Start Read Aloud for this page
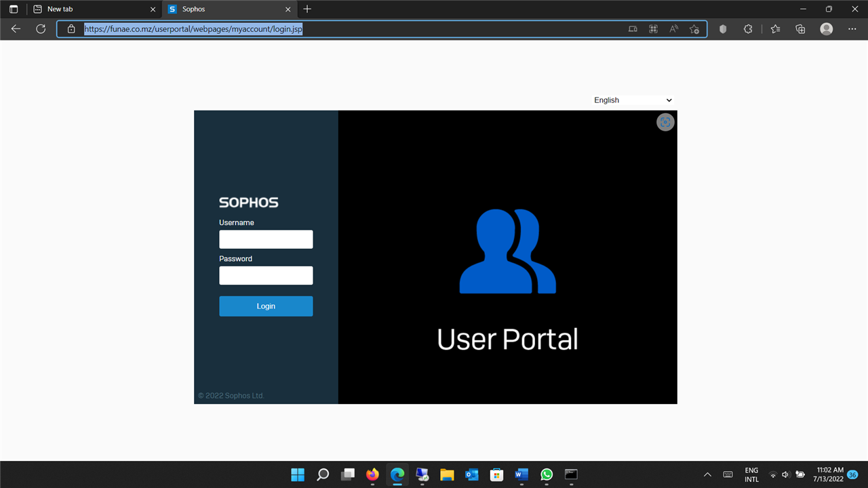This screenshot has height=488, width=868. 674,29
